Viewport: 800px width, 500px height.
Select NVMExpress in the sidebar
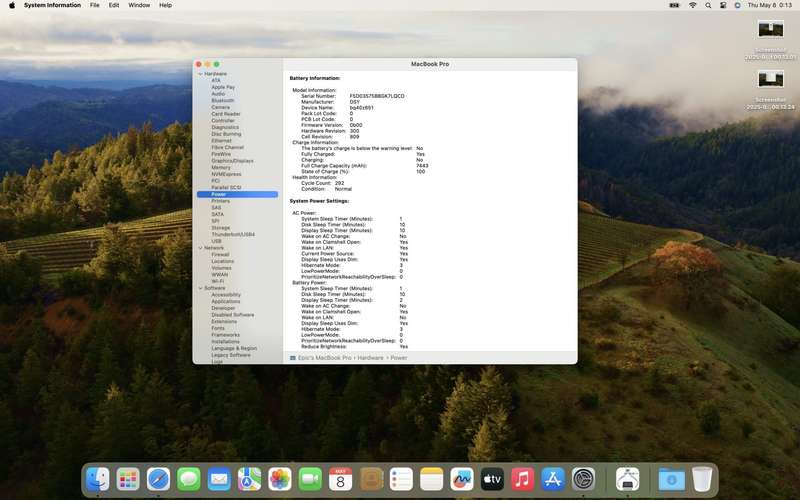tap(226, 174)
